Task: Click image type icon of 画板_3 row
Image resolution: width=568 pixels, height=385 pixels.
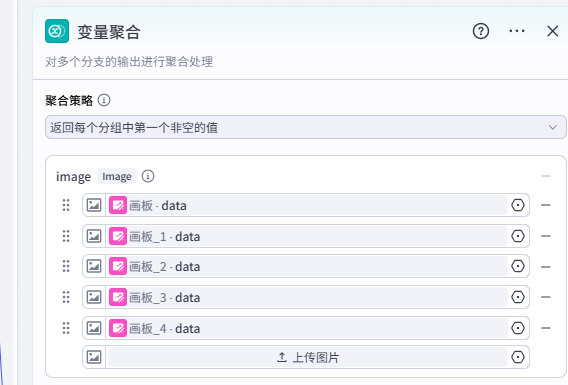Action: click(94, 297)
